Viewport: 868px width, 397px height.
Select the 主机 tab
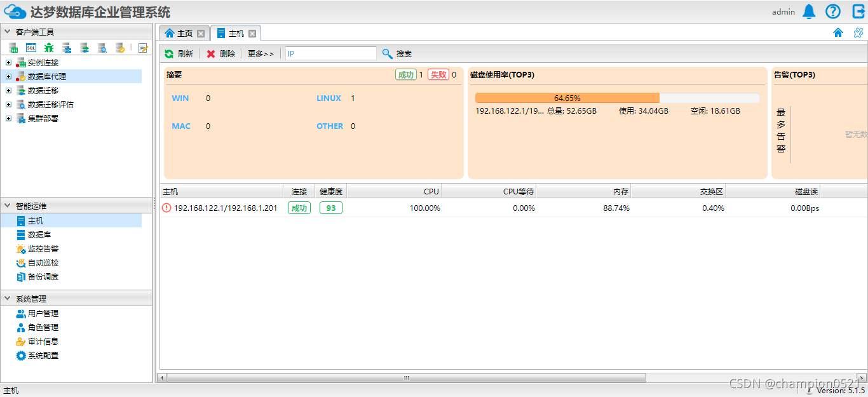(236, 34)
